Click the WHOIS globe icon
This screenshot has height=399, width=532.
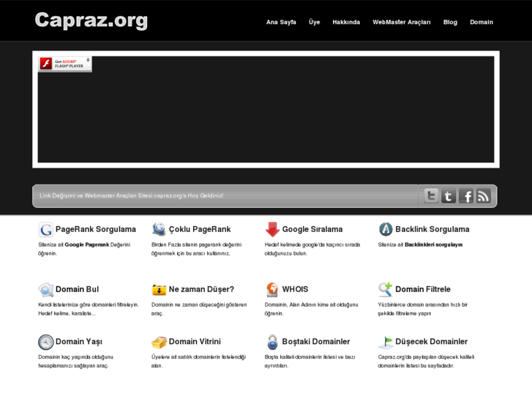(272, 290)
